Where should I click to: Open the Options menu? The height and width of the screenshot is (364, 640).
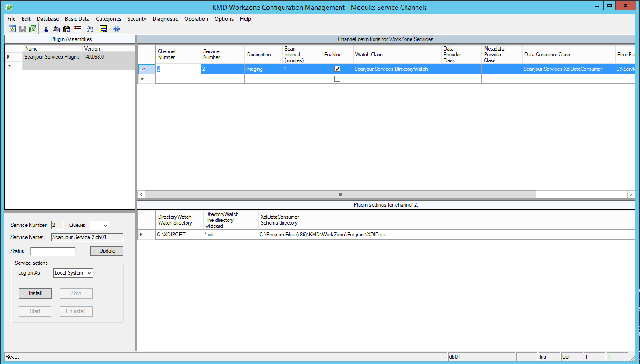coord(224,19)
